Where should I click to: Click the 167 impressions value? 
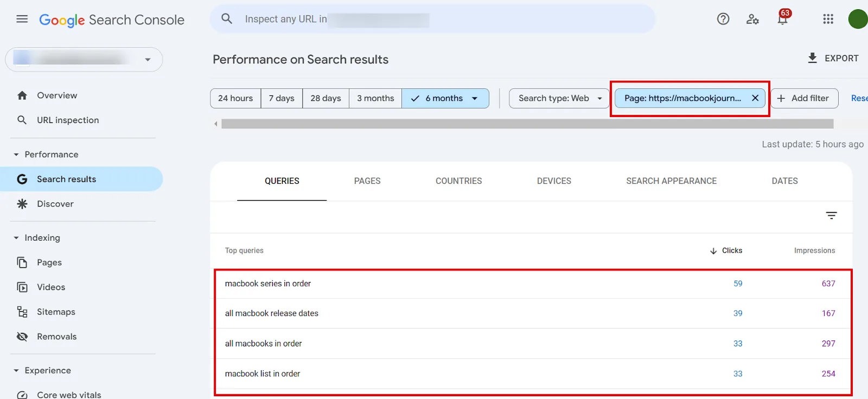click(828, 313)
